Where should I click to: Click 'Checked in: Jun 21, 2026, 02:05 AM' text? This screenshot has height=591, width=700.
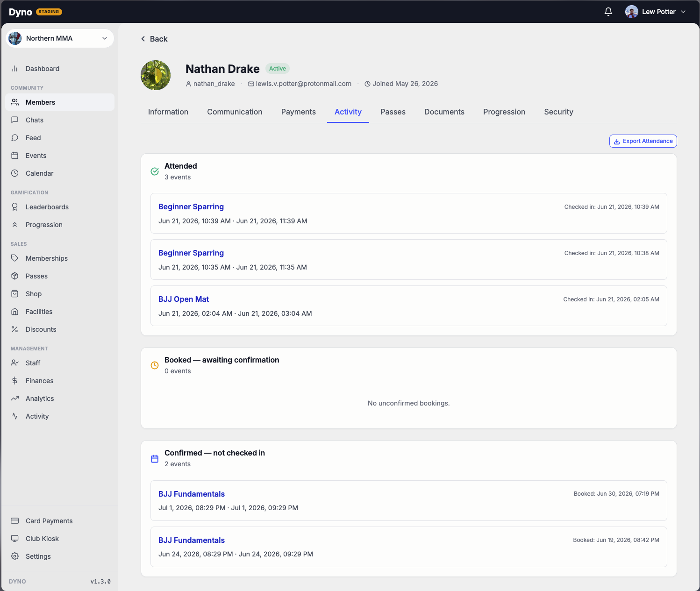point(611,299)
